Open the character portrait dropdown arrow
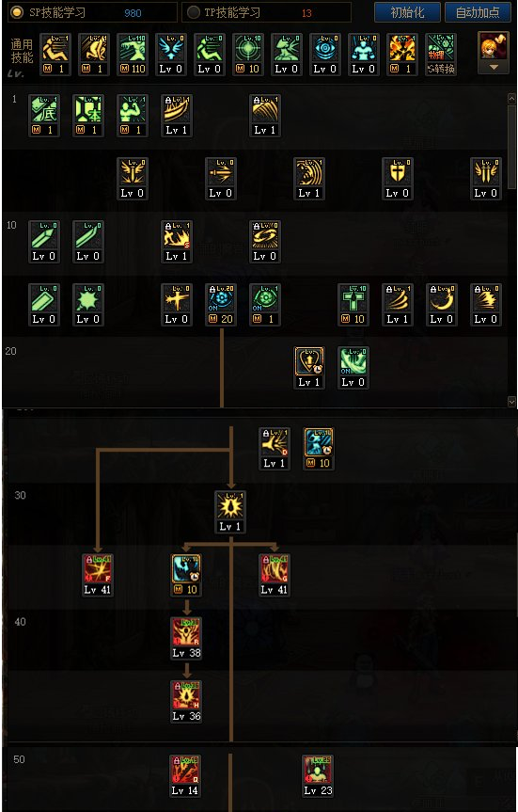This screenshot has width=518, height=812. point(494,68)
